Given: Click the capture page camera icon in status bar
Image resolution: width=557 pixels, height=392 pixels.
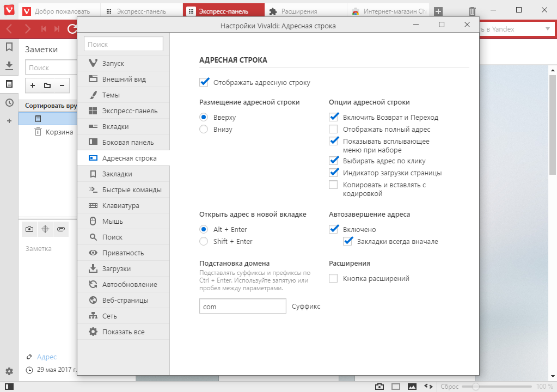Looking at the screenshot, I should [380, 386].
